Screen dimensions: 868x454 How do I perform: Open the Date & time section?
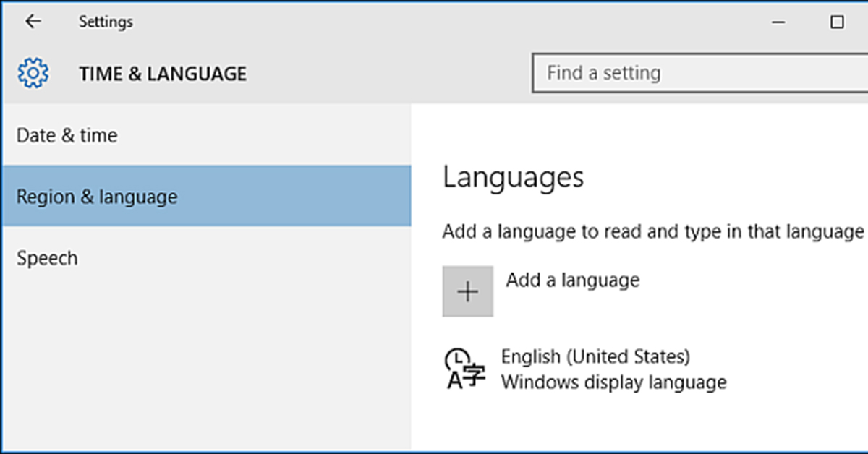(x=67, y=135)
